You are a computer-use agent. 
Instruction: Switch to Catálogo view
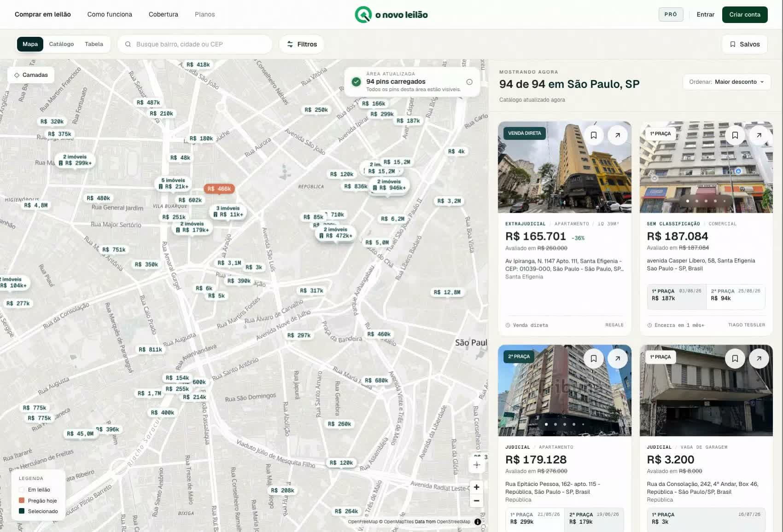click(61, 44)
